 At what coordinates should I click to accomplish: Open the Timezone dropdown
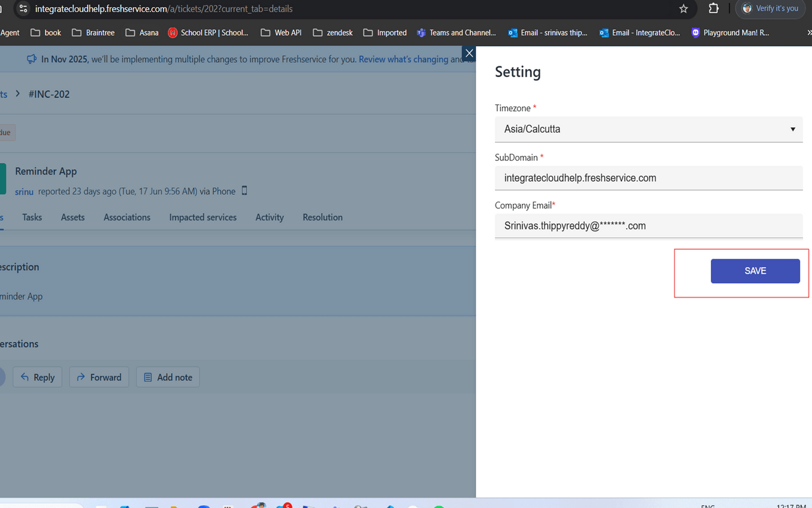click(x=648, y=129)
